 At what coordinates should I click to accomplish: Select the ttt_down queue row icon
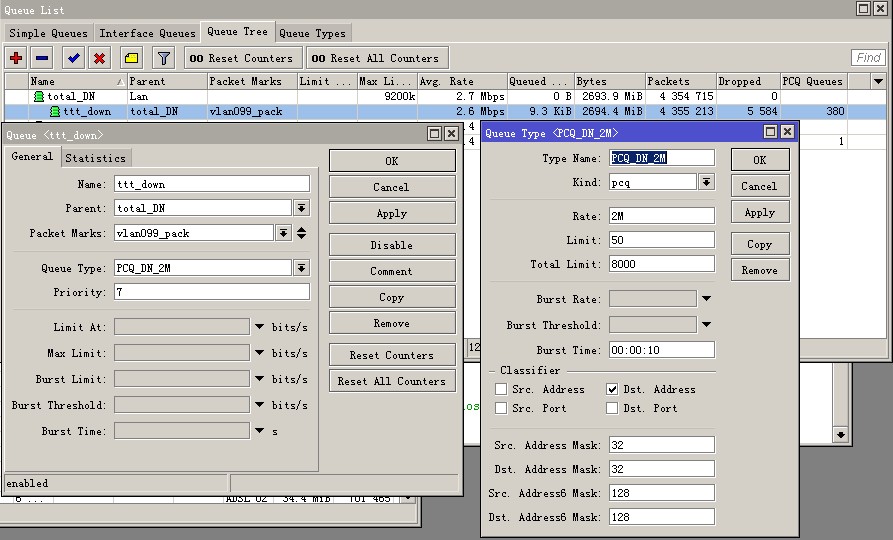click(x=55, y=111)
